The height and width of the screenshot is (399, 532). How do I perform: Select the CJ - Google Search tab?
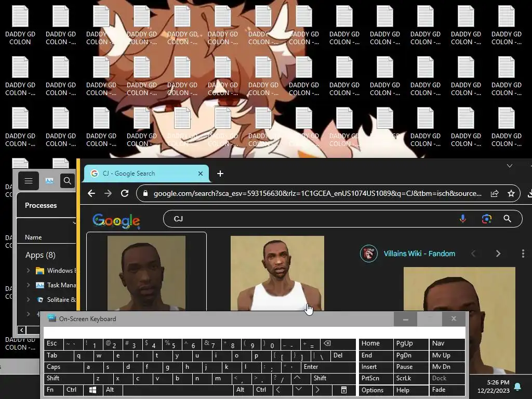tap(146, 174)
